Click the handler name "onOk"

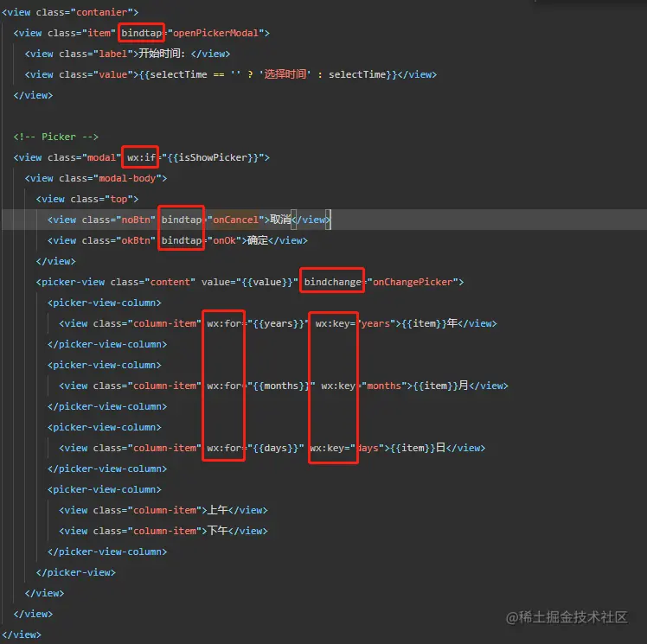point(224,240)
